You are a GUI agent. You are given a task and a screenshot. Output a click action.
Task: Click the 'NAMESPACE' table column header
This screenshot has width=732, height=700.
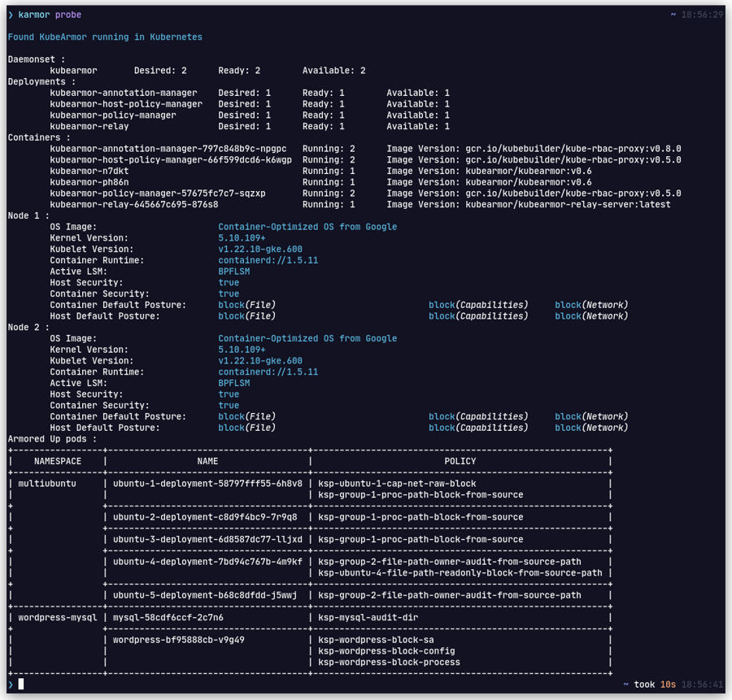58,461
